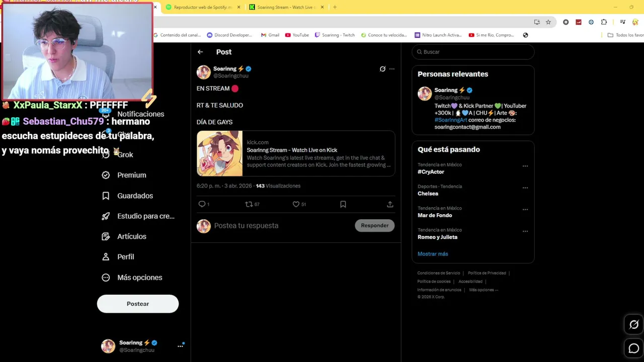Open Conoce tu velocidad bookmark
This screenshot has width=644, height=362.
coord(384,35)
